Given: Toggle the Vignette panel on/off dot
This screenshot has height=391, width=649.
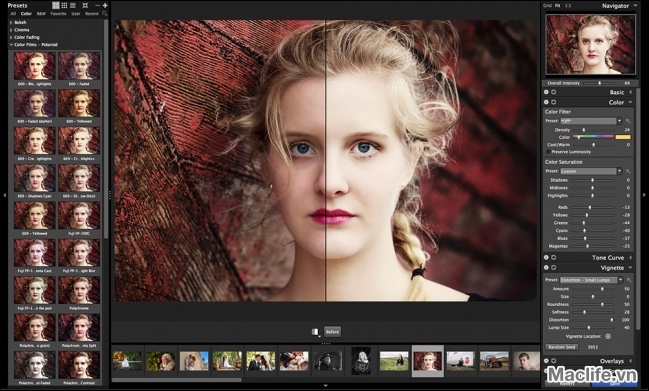Looking at the screenshot, I should (546, 268).
